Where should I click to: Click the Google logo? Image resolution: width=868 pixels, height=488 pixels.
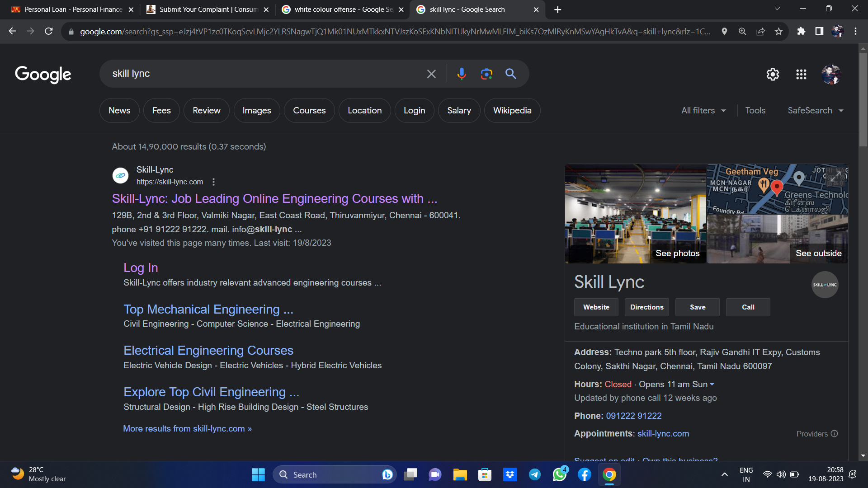(x=43, y=75)
